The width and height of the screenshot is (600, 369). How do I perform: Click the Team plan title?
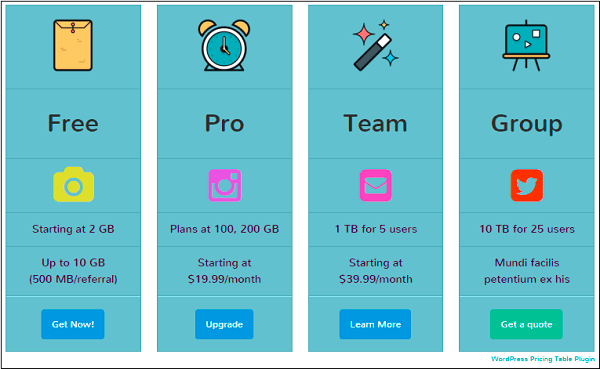coord(375,123)
